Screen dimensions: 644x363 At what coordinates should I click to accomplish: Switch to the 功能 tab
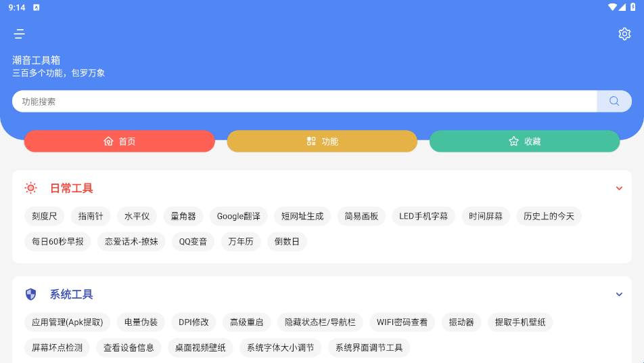(x=322, y=142)
